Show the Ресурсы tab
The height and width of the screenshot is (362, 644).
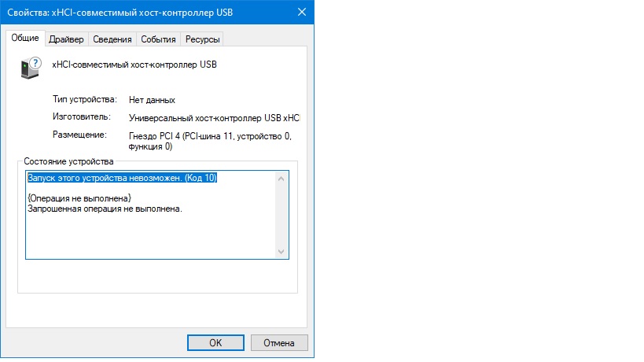[x=203, y=39]
